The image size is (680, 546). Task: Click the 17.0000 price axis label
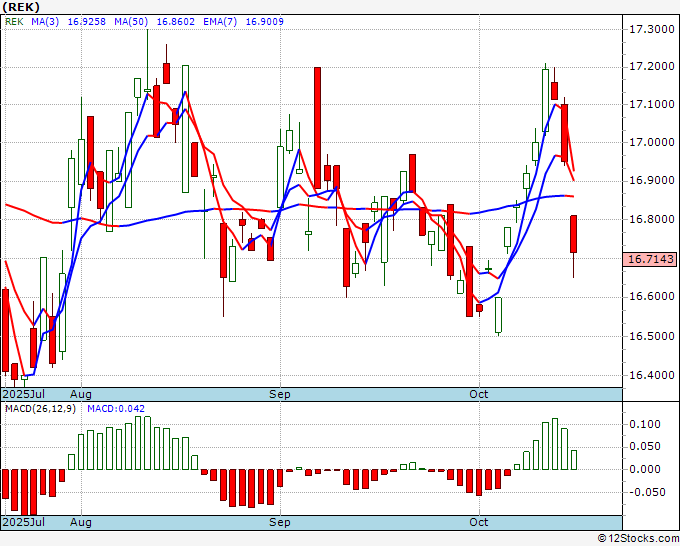tap(652, 142)
